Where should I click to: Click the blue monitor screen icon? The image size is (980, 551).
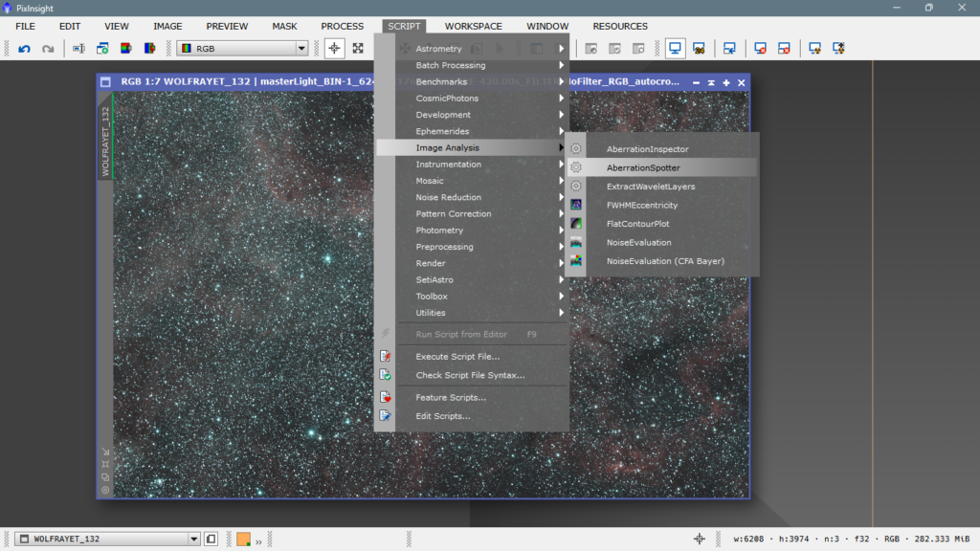(675, 49)
